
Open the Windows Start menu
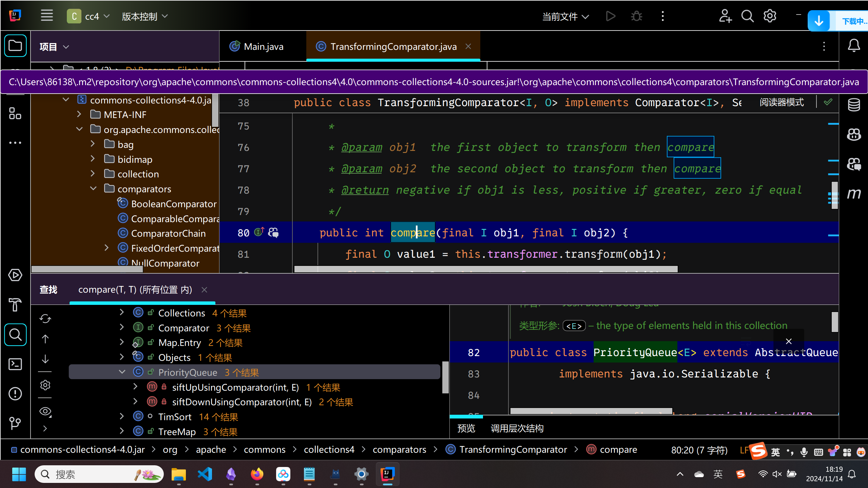19,474
